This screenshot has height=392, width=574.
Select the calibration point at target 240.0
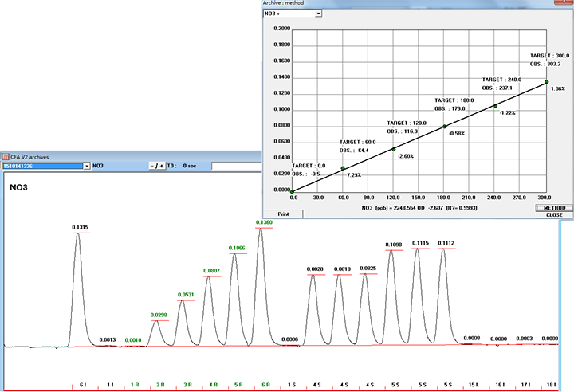coord(495,105)
